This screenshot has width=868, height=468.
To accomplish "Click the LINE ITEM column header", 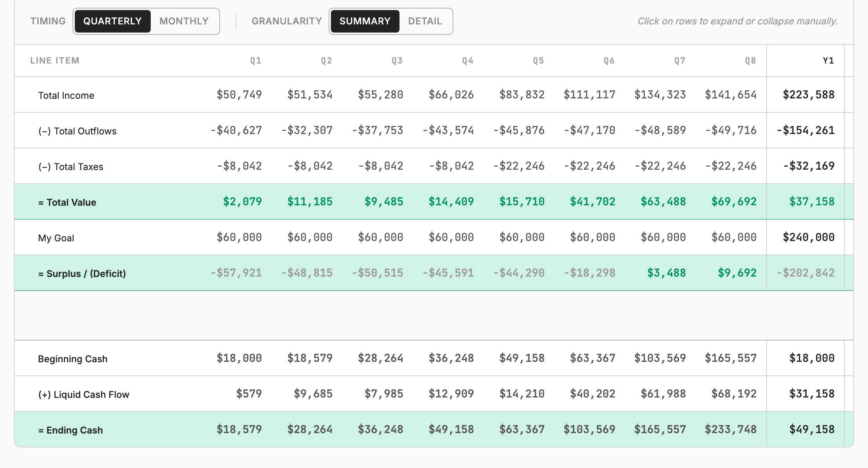I will pyautogui.click(x=55, y=60).
